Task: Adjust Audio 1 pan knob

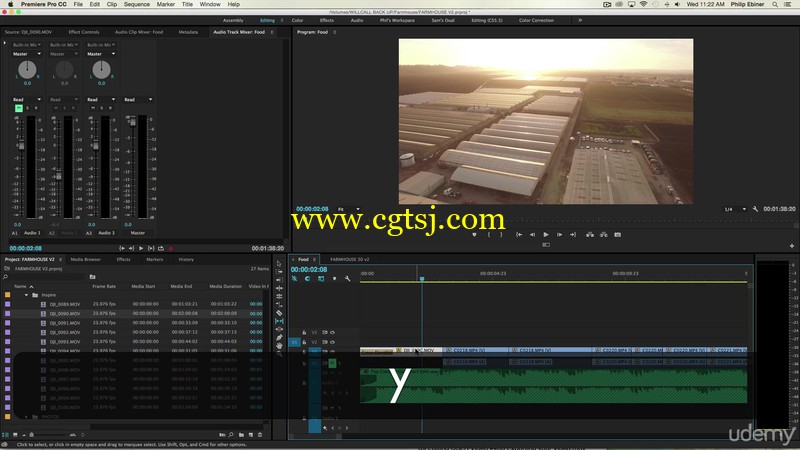Action: click(27, 69)
